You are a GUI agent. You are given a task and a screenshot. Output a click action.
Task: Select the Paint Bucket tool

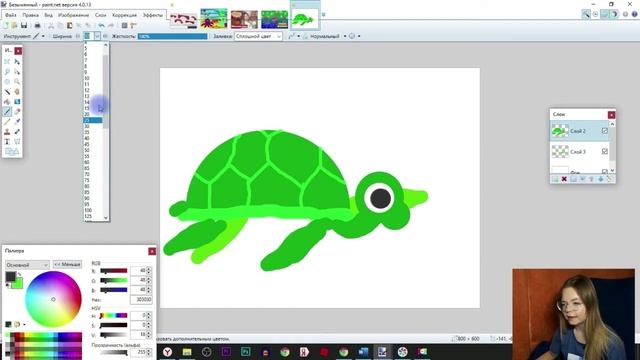click(7, 102)
